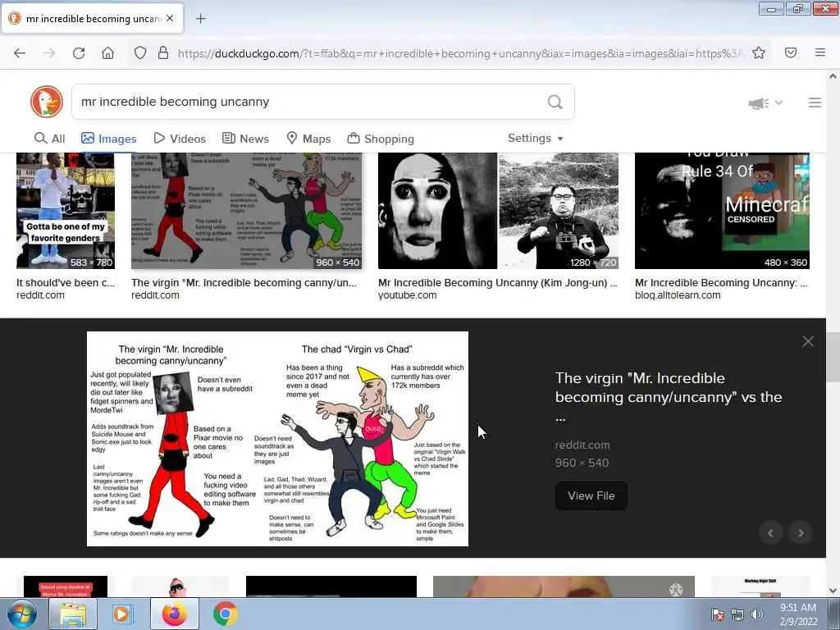The height and width of the screenshot is (630, 840).
Task: Open Windows Explorer from taskbar
Action: point(72,614)
